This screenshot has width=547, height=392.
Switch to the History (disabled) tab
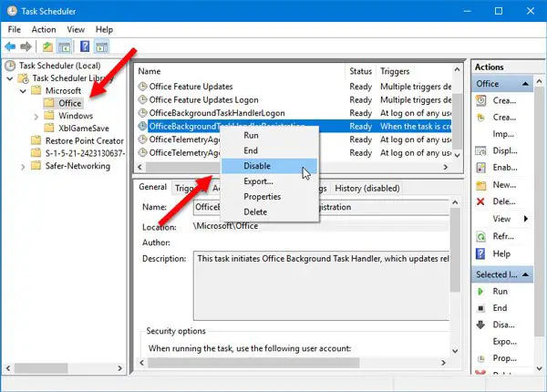click(367, 189)
